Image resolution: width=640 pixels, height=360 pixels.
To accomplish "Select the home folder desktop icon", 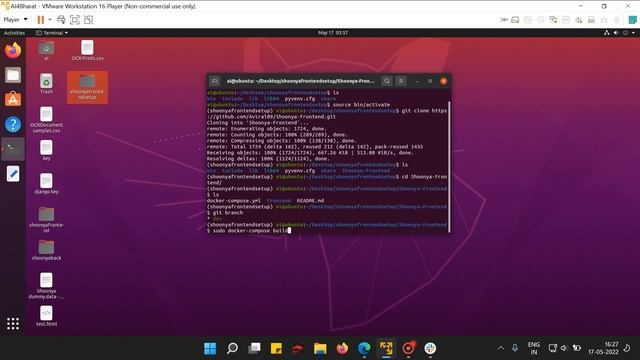I will (x=46, y=51).
